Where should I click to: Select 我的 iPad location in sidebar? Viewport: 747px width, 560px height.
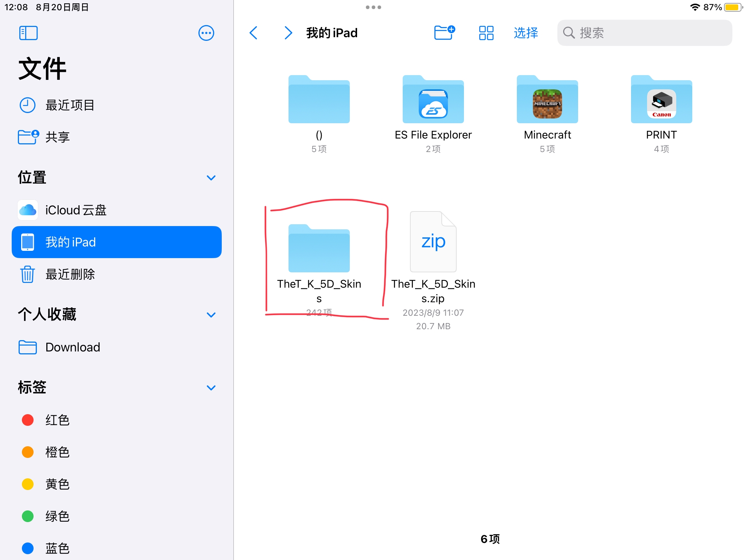tap(117, 242)
